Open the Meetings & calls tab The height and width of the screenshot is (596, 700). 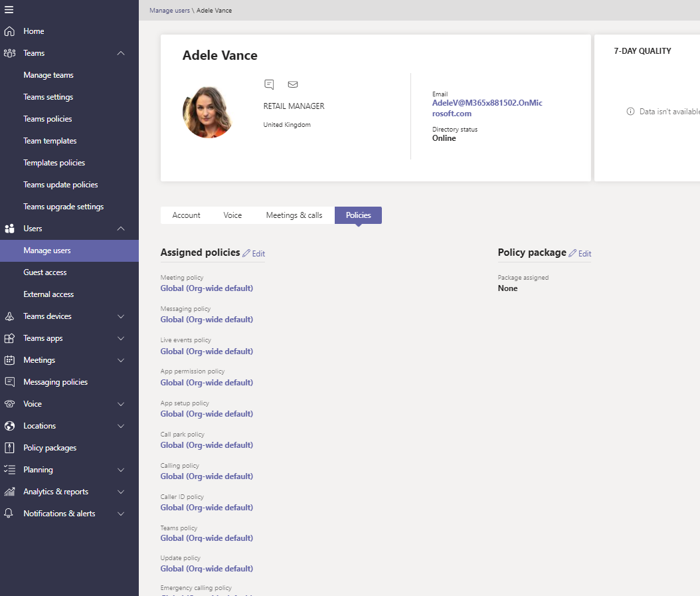tap(294, 215)
